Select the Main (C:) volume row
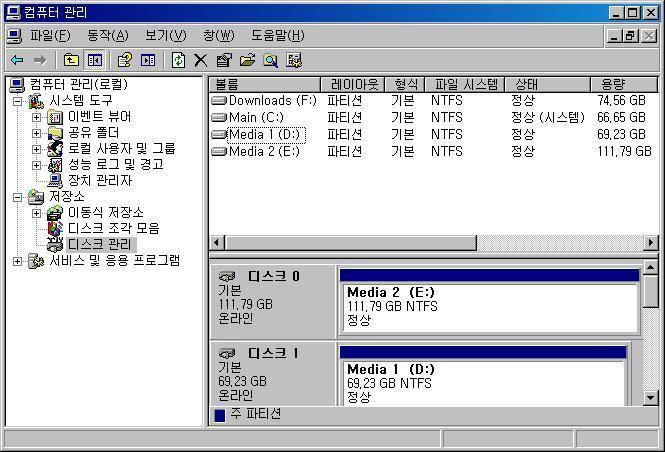 coord(433,117)
